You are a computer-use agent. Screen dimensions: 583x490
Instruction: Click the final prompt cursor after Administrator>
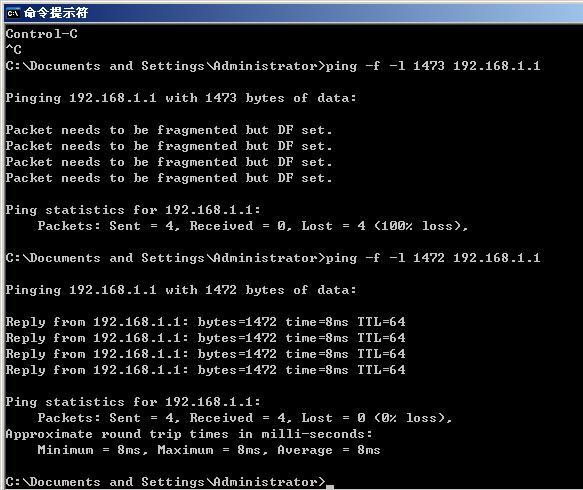tap(330, 487)
